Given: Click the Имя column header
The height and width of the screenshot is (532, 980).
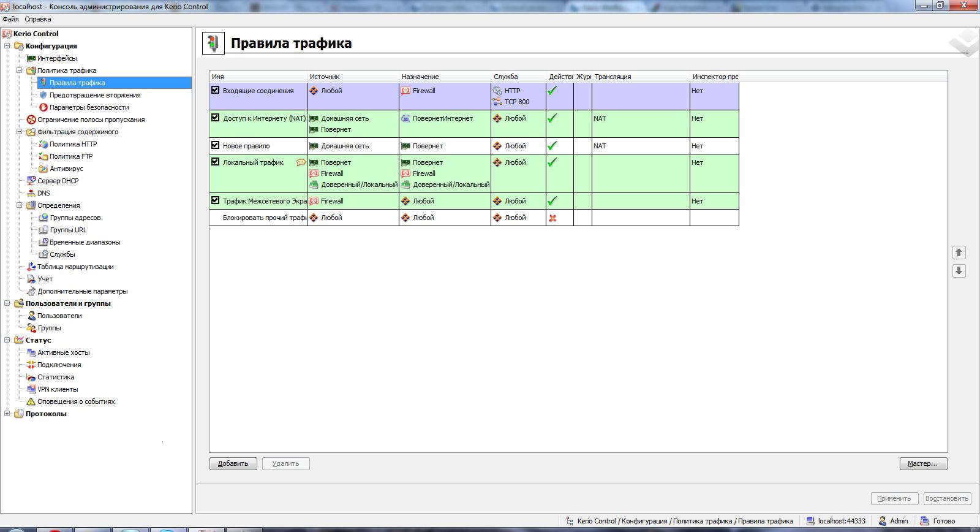Looking at the screenshot, I should pos(258,77).
